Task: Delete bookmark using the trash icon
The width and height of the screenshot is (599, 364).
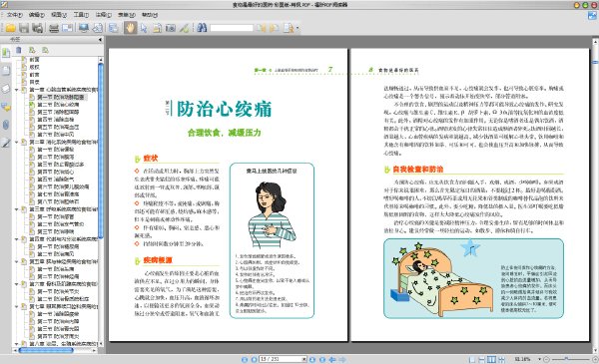Action: pyautogui.click(x=19, y=50)
